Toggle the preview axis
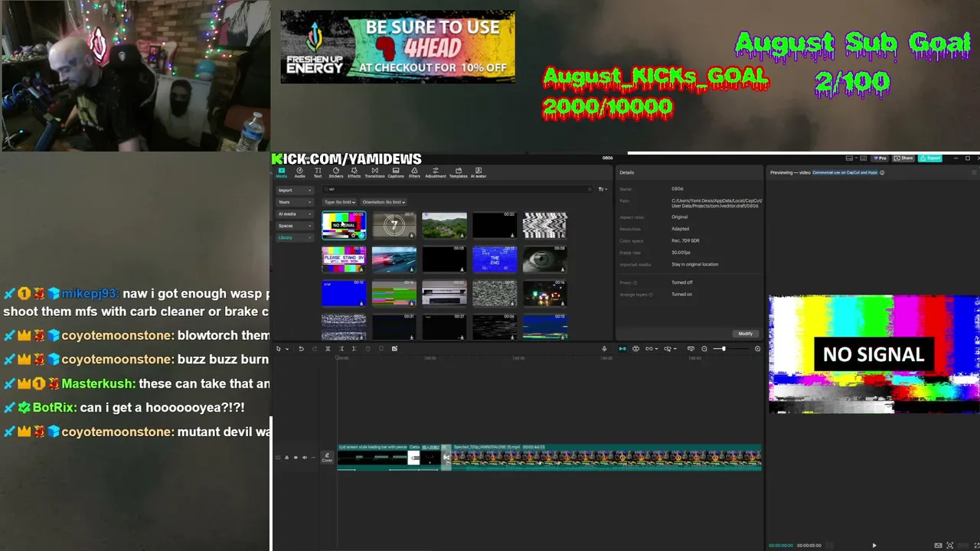This screenshot has width=980, height=551. [668, 349]
